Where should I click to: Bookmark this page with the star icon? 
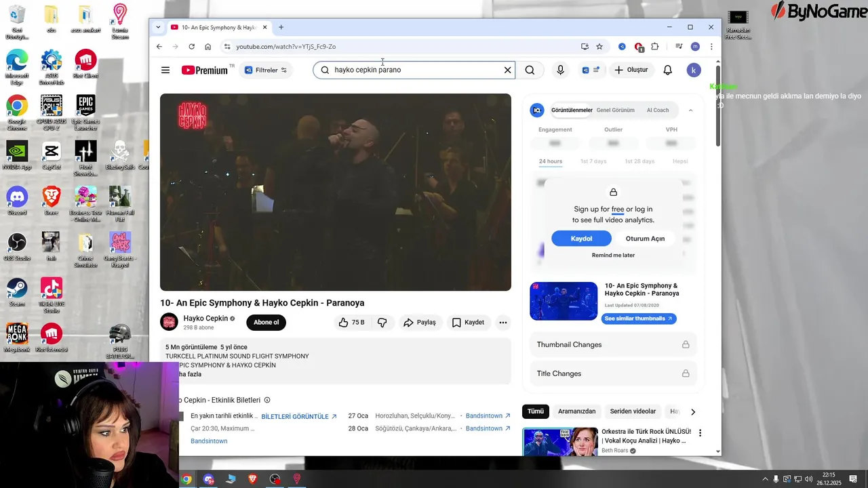[x=599, y=47]
